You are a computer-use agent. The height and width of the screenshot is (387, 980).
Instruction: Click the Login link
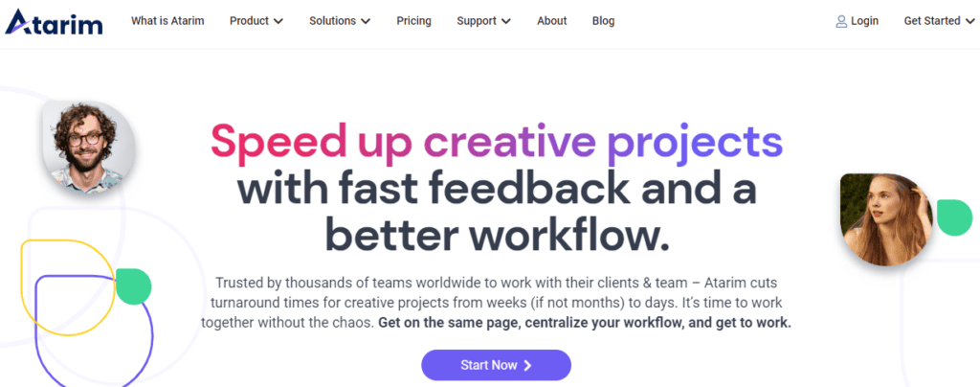tap(864, 21)
